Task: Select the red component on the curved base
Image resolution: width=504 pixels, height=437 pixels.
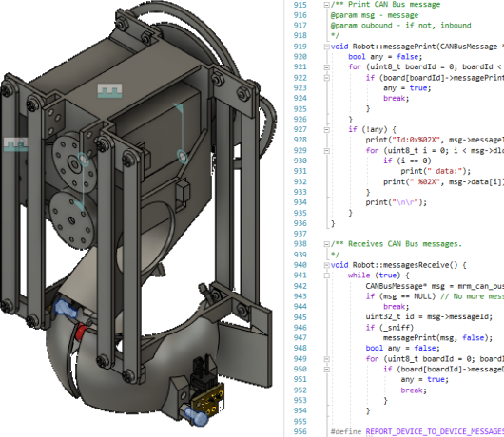Action: [x=81, y=332]
